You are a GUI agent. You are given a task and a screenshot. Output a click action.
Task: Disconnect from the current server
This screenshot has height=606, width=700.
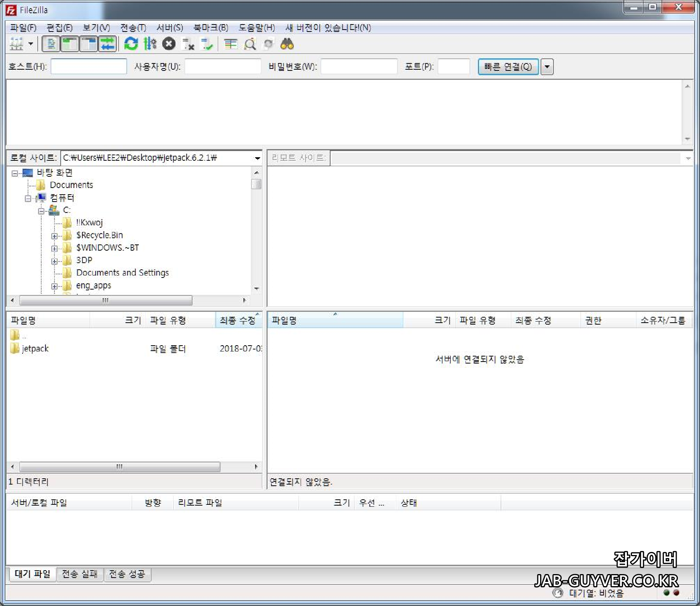(188, 44)
